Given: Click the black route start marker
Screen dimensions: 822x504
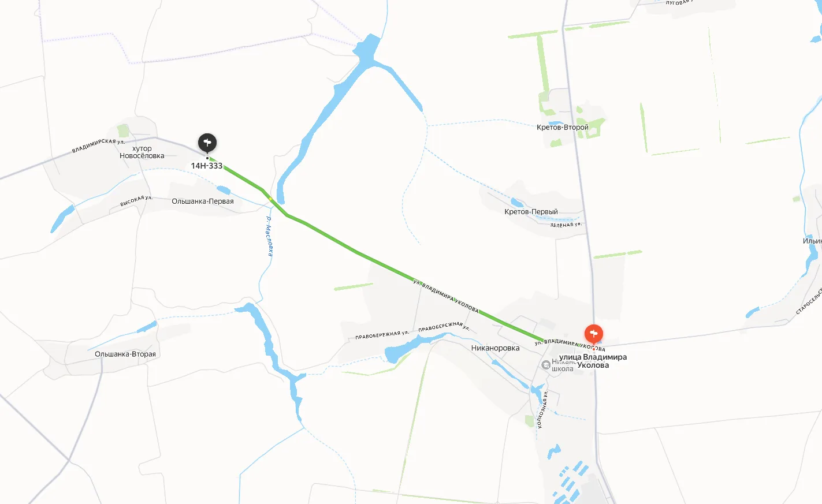Looking at the screenshot, I should coord(207,143).
